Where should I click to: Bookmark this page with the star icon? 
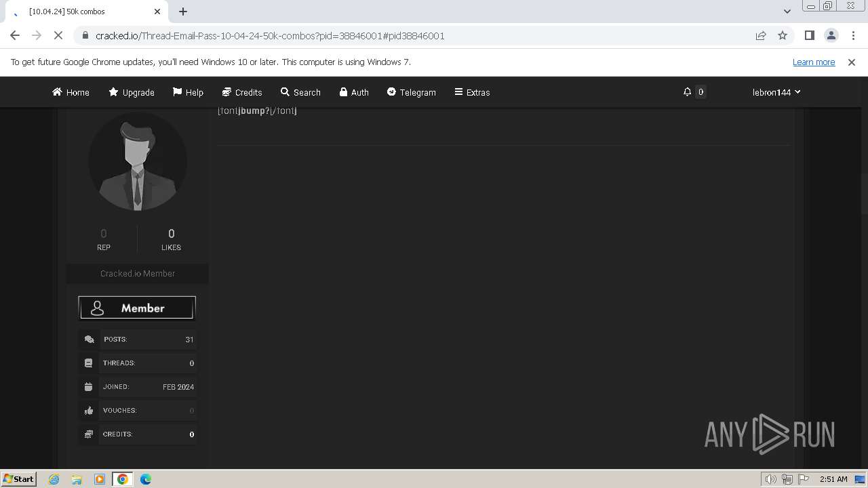(x=783, y=35)
